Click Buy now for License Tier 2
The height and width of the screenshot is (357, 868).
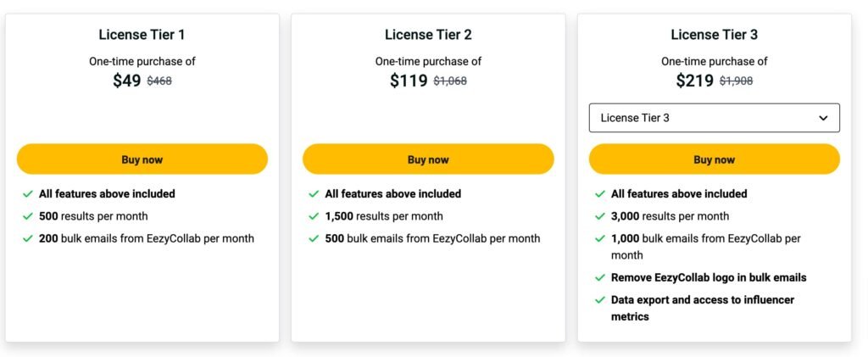click(428, 159)
